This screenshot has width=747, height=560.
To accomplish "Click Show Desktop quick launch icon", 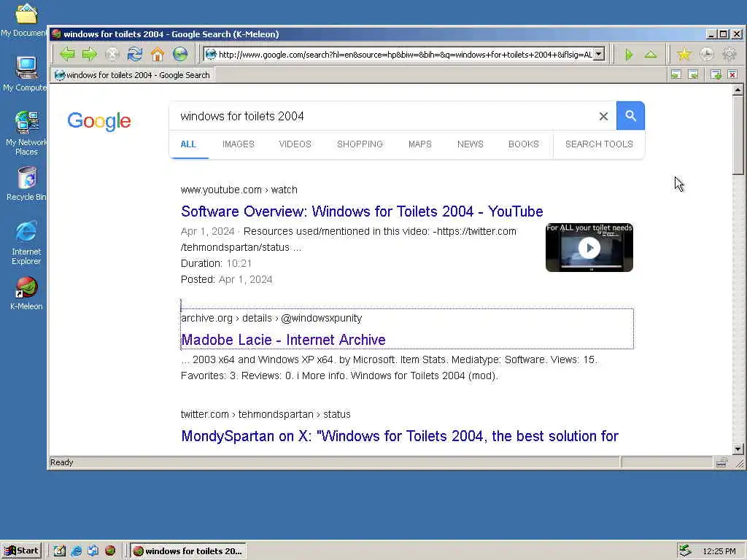I will pos(60,551).
